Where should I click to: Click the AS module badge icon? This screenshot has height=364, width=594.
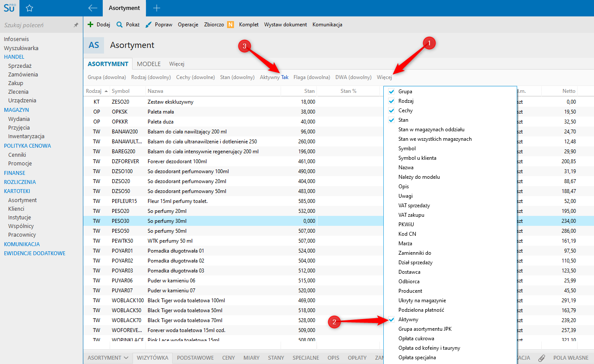click(x=94, y=45)
